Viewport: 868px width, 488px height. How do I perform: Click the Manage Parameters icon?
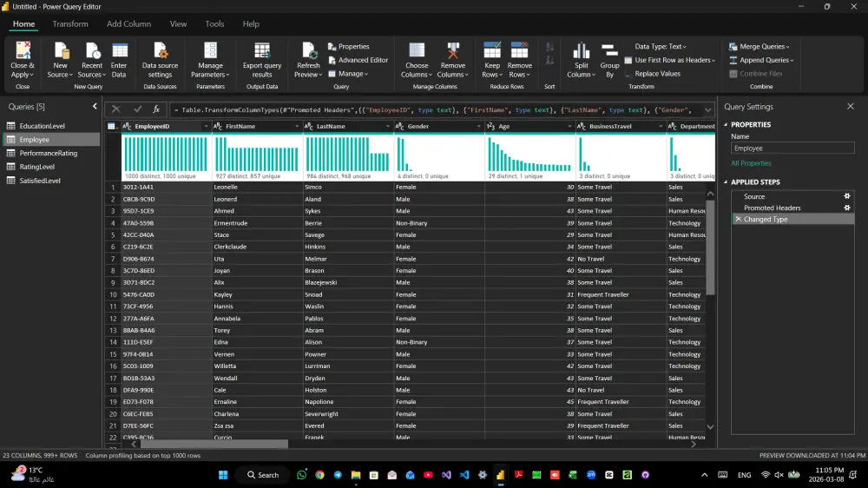coord(210,50)
